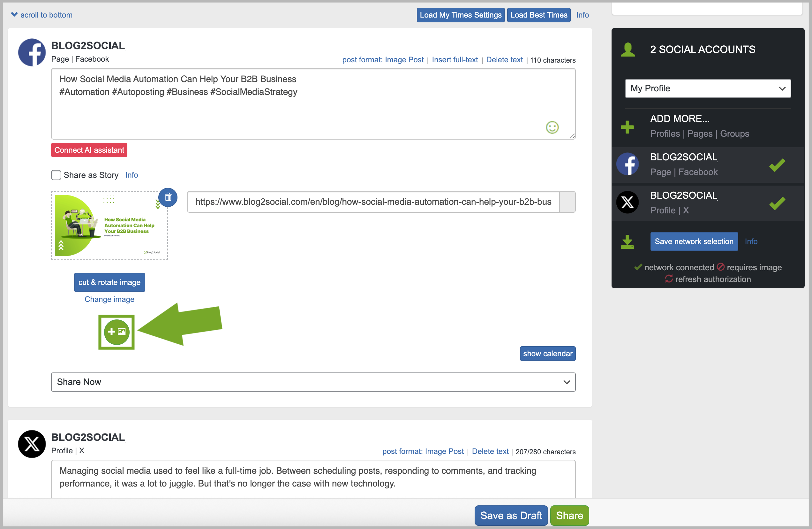Click ADD MORE... heading in sidebar

click(680, 119)
